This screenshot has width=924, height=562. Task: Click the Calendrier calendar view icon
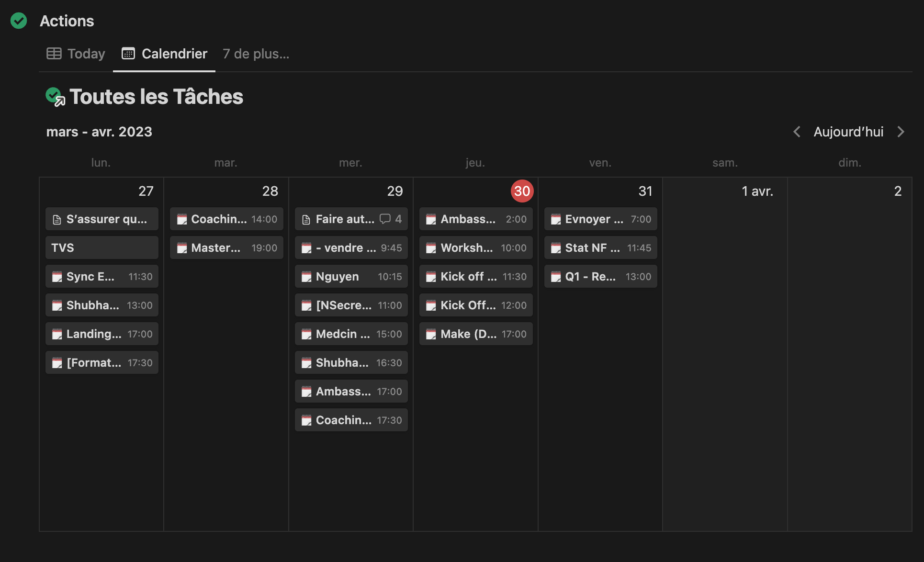(x=128, y=53)
